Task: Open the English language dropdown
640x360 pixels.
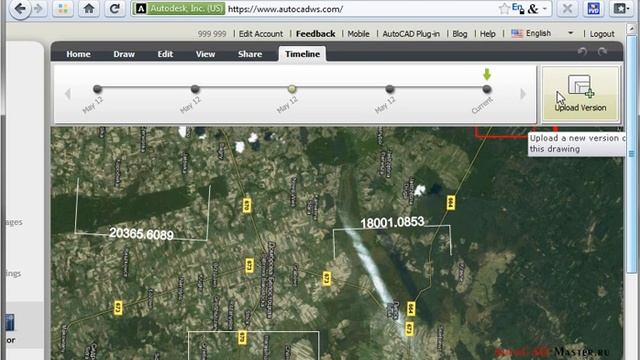Action: [542, 33]
